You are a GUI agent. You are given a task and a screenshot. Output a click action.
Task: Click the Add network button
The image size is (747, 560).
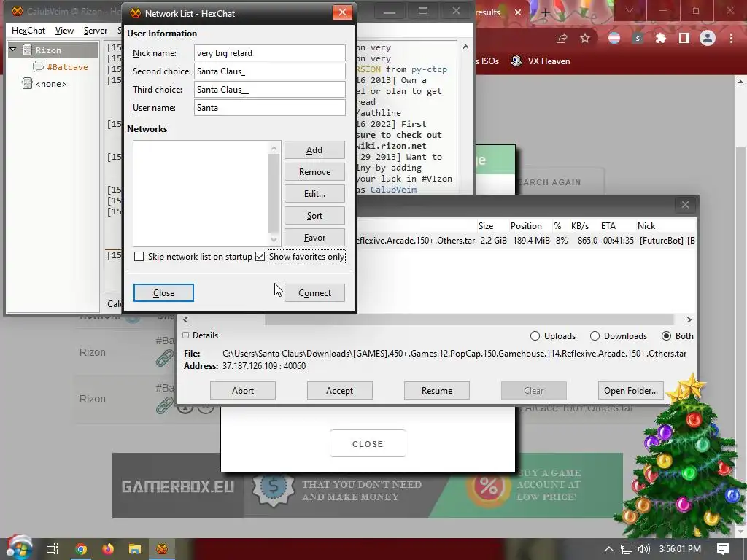(x=314, y=150)
